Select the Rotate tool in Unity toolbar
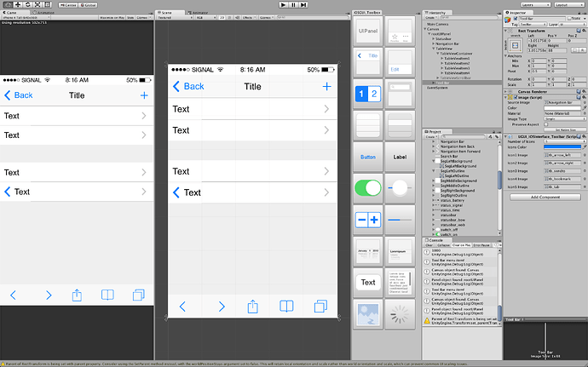Image resolution: width=588 pixels, height=367 pixels. coord(27,5)
